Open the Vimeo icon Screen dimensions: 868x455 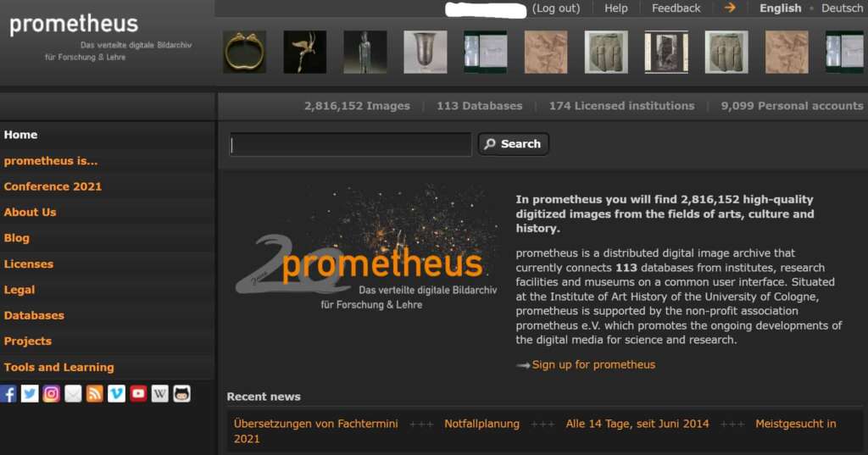pyautogui.click(x=116, y=393)
